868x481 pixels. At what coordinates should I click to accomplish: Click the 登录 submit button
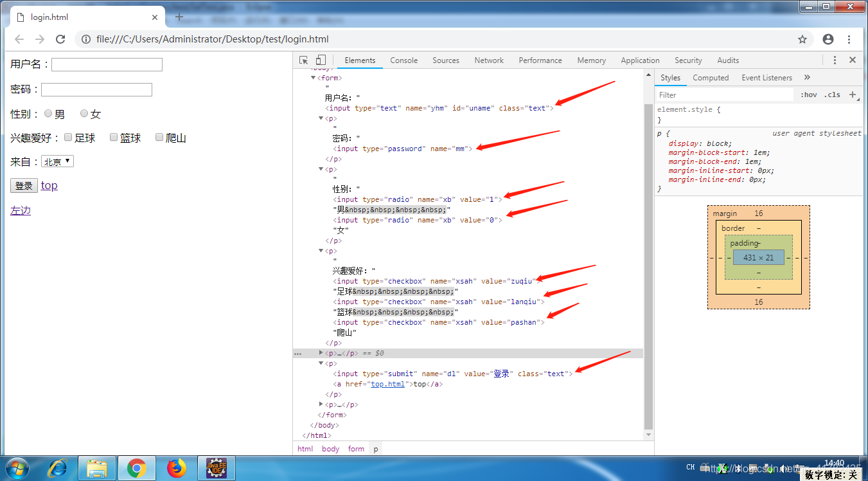[24, 186]
